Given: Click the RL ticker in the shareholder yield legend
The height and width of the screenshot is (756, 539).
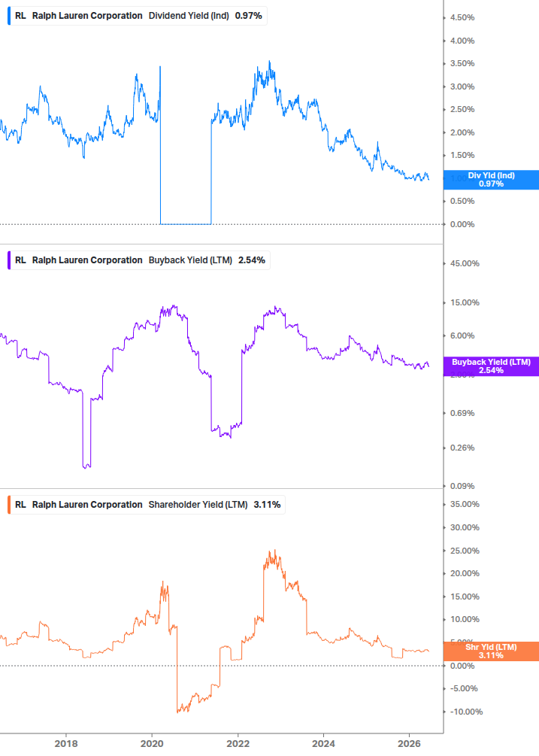Looking at the screenshot, I should (x=20, y=505).
